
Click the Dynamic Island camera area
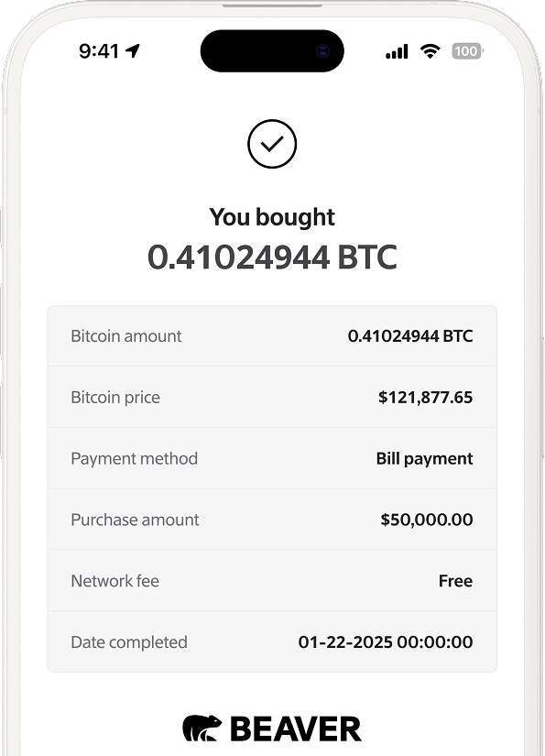[x=322, y=50]
